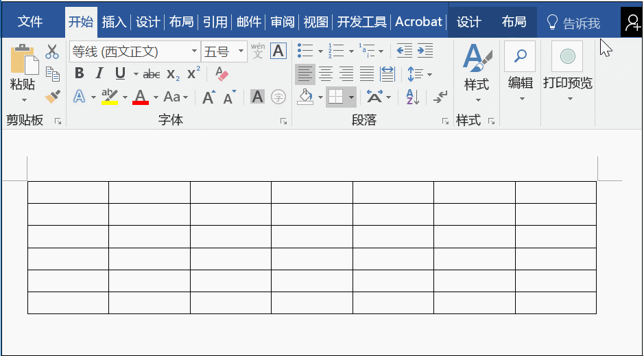
Task: Toggle subscript x₂ button
Action: click(x=173, y=74)
